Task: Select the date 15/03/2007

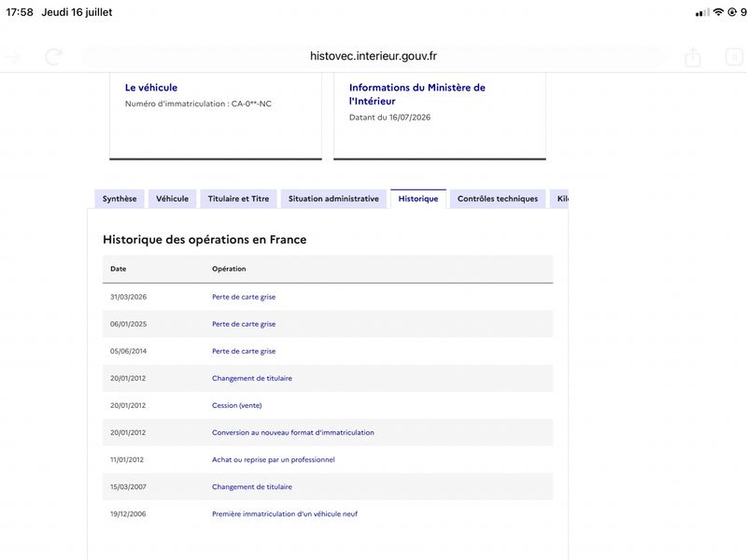Action: [x=128, y=486]
